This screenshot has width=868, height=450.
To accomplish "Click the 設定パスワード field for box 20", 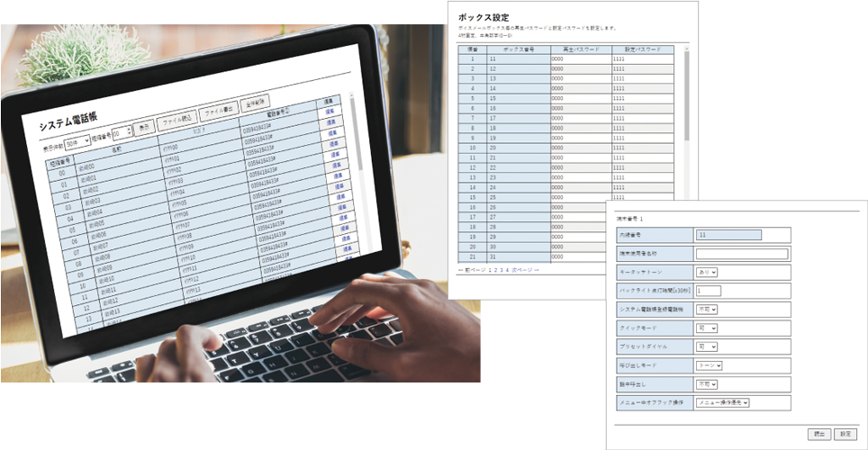I will (643, 148).
